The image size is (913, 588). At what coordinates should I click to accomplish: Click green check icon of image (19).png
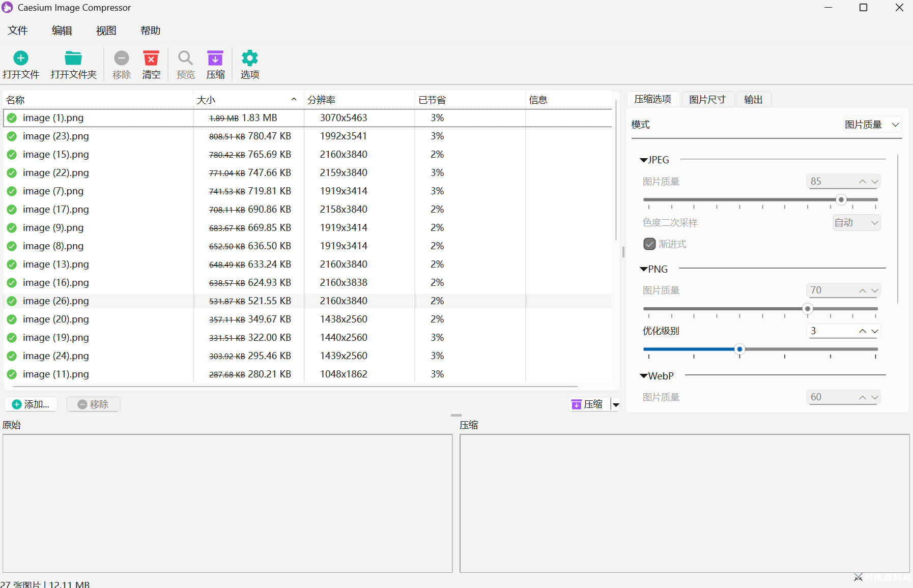pos(12,338)
